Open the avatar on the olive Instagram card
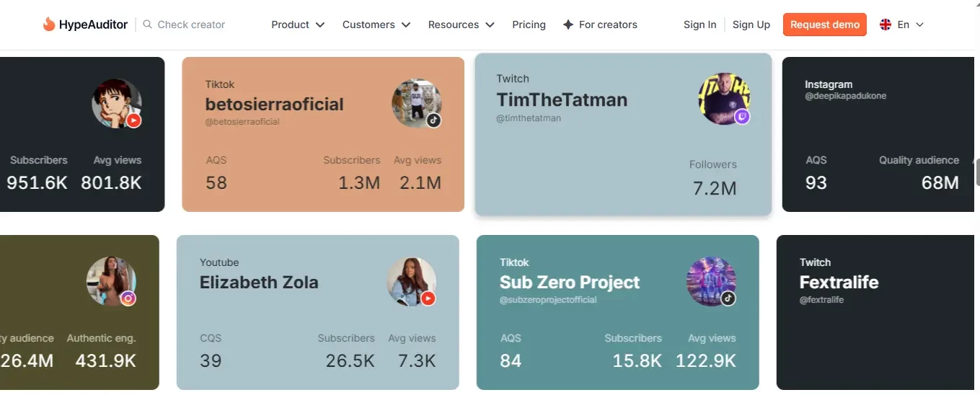The image size is (980, 395). click(112, 282)
